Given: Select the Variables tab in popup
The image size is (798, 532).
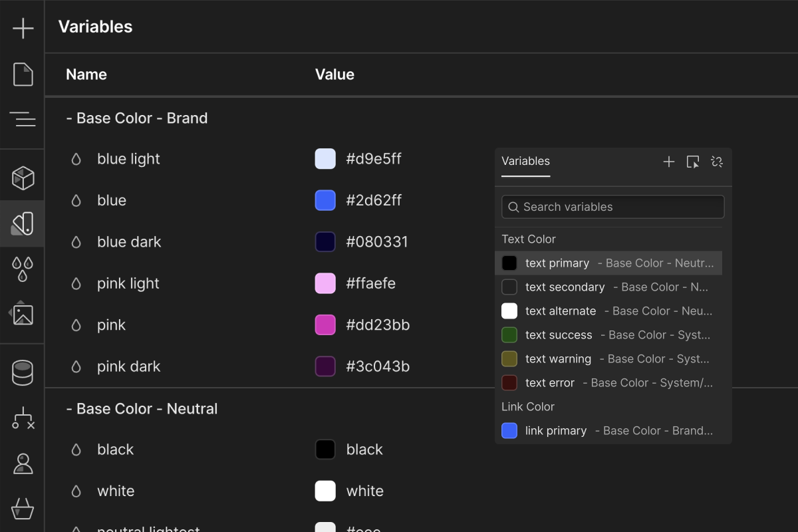Looking at the screenshot, I should click(x=525, y=162).
